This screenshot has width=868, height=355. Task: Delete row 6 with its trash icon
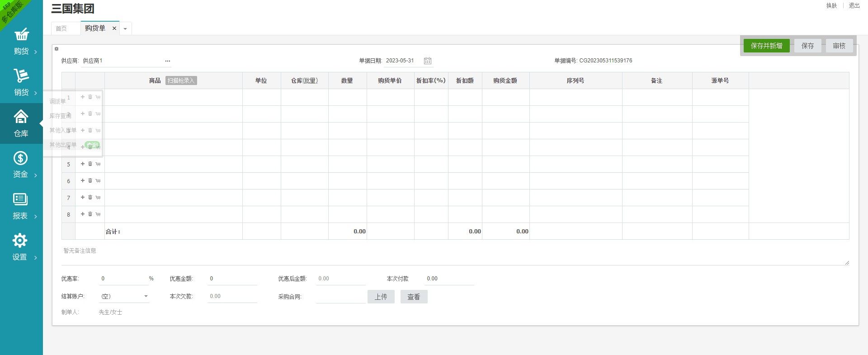90,181
